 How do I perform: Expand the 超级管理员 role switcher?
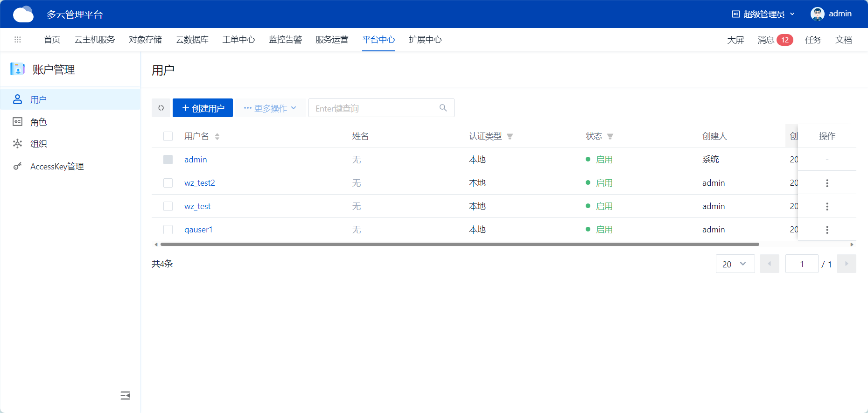click(x=763, y=14)
